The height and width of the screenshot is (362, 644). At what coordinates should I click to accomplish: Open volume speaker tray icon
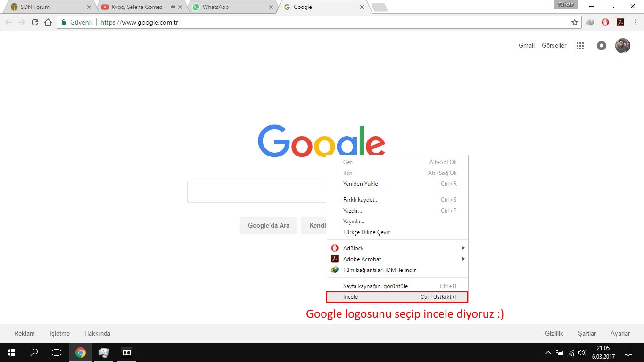[582, 353]
